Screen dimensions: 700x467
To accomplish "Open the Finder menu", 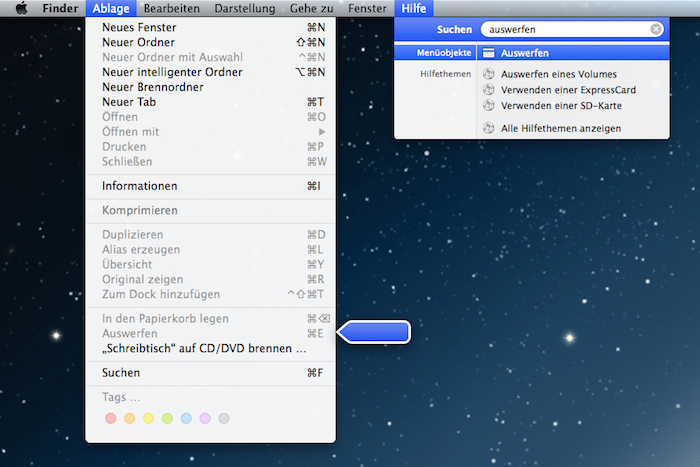I will (x=60, y=8).
